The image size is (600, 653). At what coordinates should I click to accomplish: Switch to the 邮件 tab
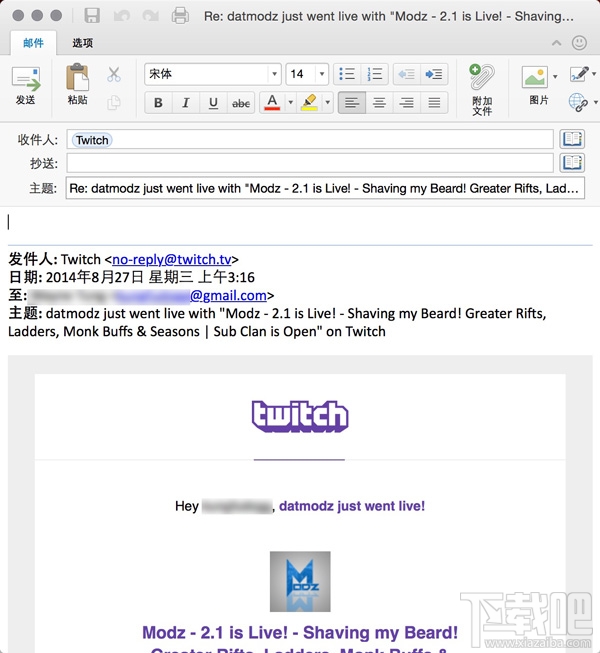[33, 42]
